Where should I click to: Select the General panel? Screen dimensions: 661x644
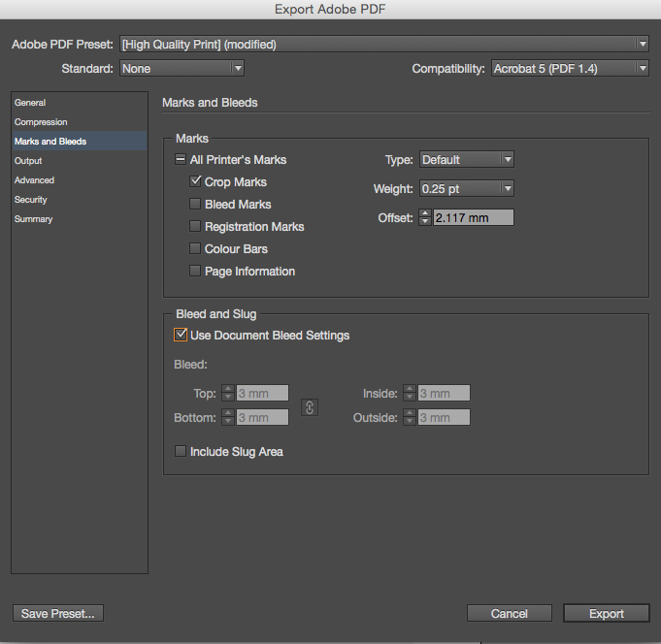80,103
